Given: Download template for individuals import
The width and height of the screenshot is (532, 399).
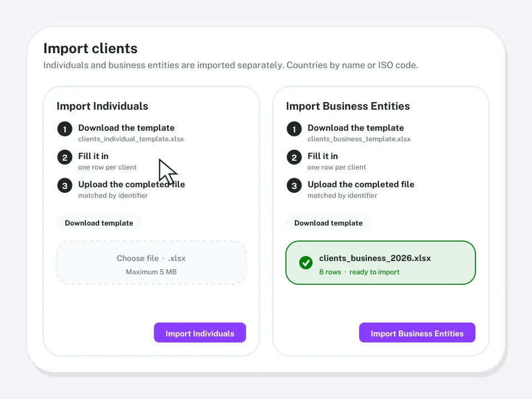Looking at the screenshot, I should pos(99,223).
